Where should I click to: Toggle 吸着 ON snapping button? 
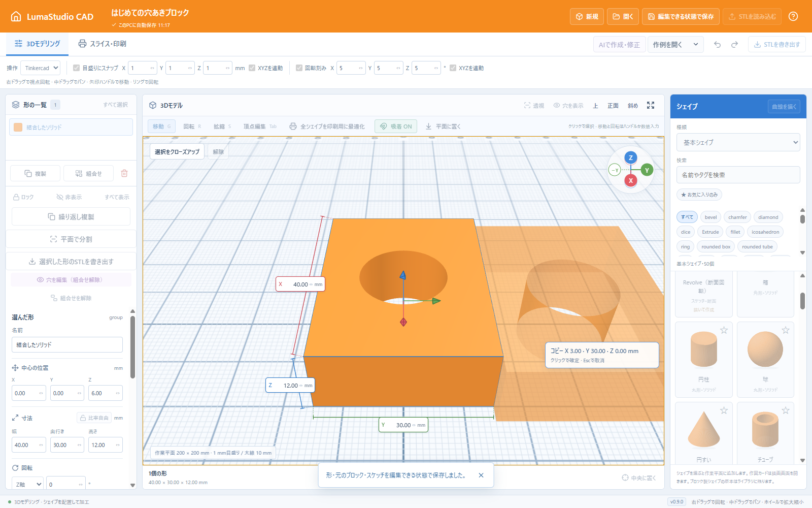click(x=396, y=126)
